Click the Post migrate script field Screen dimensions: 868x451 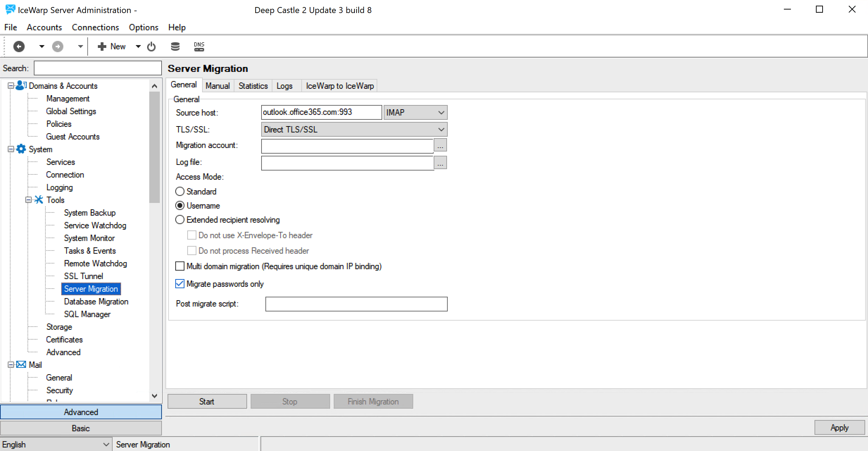pos(356,304)
